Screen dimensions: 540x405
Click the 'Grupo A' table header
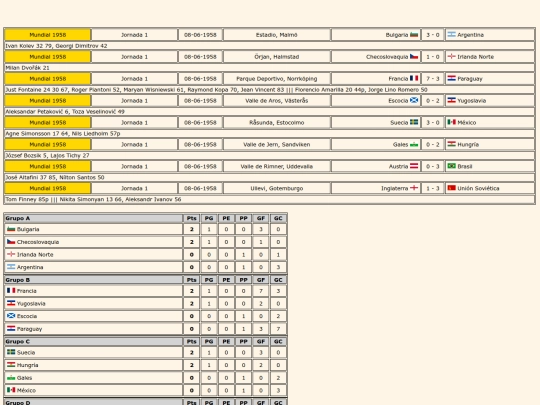tap(93, 218)
